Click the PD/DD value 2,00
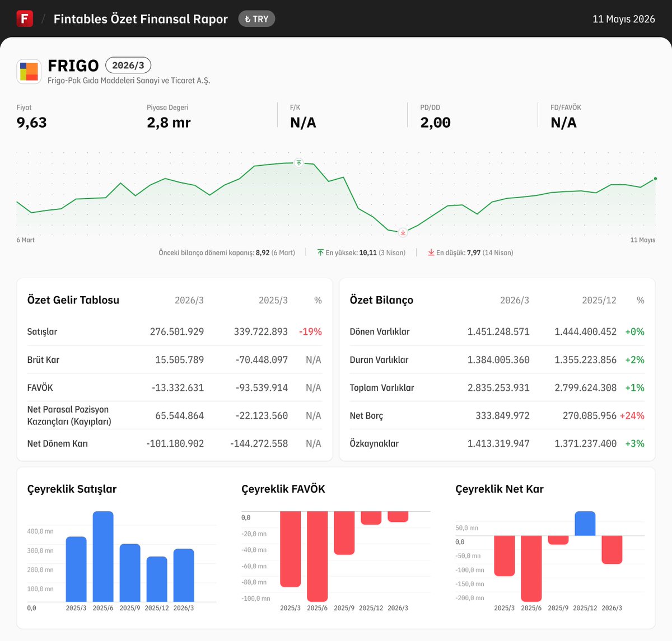This screenshot has width=672, height=641. pos(436,123)
